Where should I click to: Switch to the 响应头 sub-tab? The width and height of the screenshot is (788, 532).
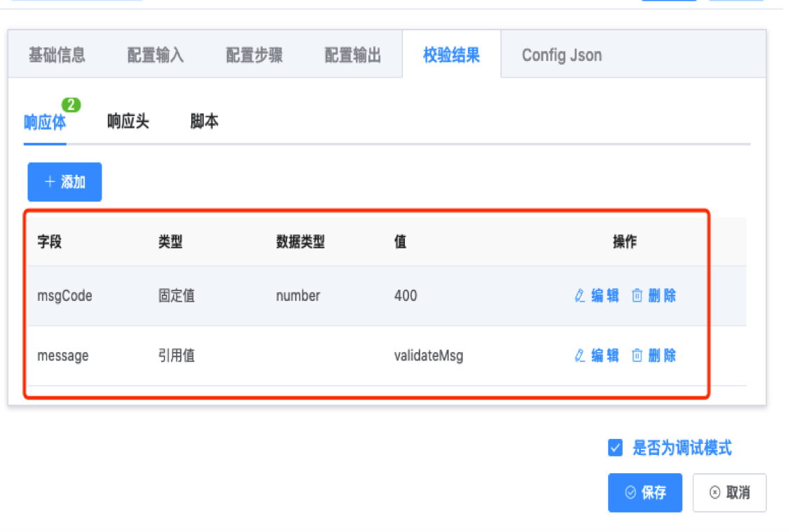click(x=128, y=122)
